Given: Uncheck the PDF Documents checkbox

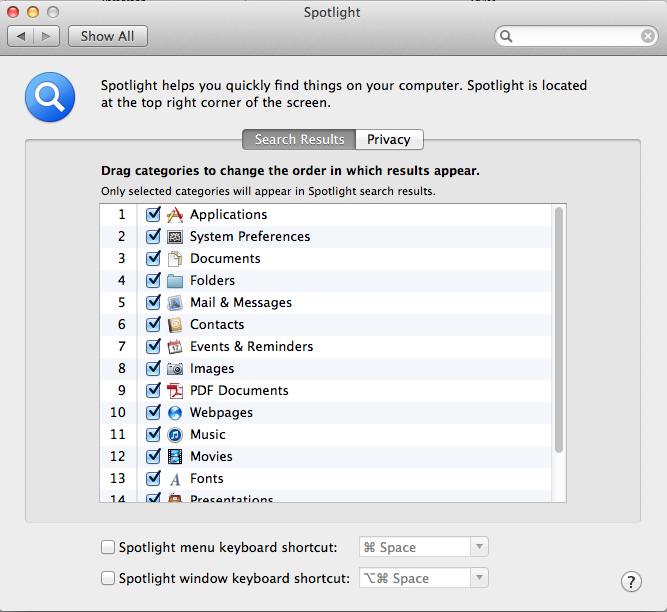Looking at the screenshot, I should pos(153,390).
